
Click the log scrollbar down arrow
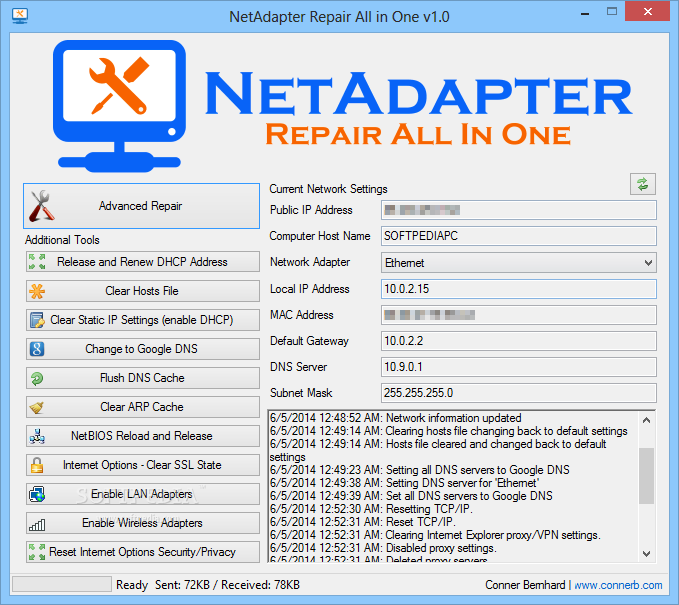647,553
